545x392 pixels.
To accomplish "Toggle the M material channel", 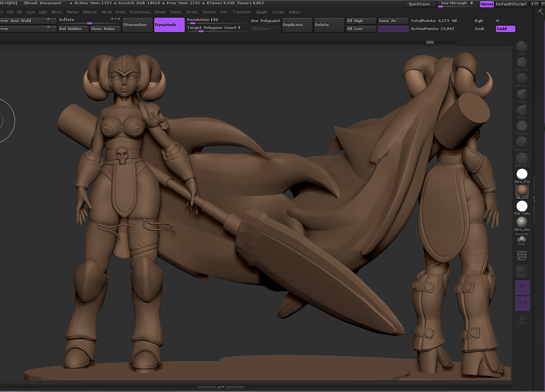I will coord(505,21).
